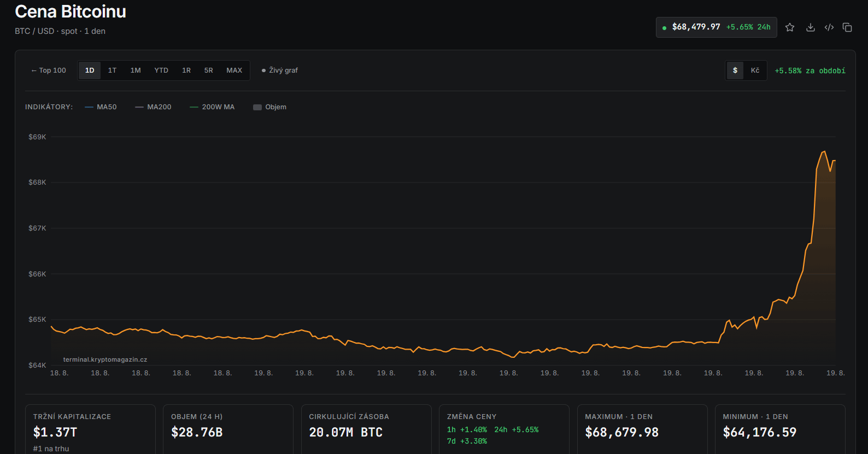Click the $64K y-axis label
This screenshot has height=454, width=868.
[x=37, y=365]
